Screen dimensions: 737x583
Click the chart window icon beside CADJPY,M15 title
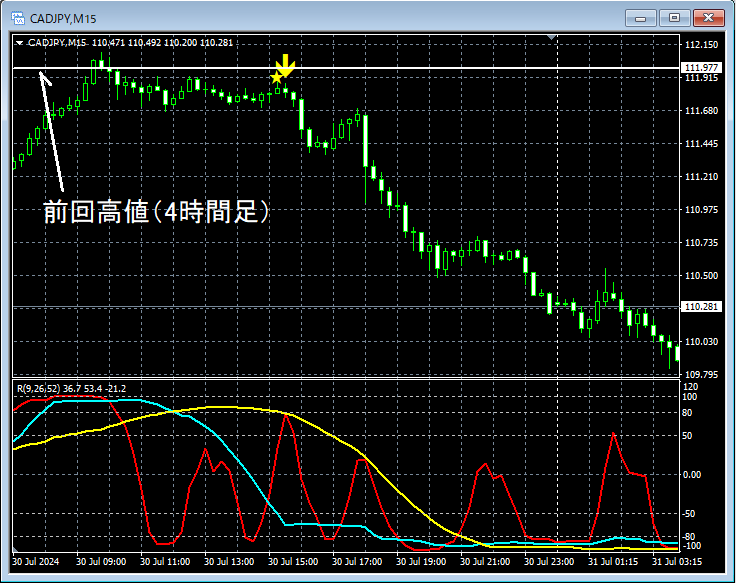pos(18,18)
